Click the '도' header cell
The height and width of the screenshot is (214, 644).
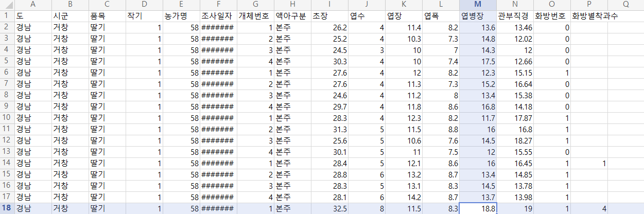(33, 16)
